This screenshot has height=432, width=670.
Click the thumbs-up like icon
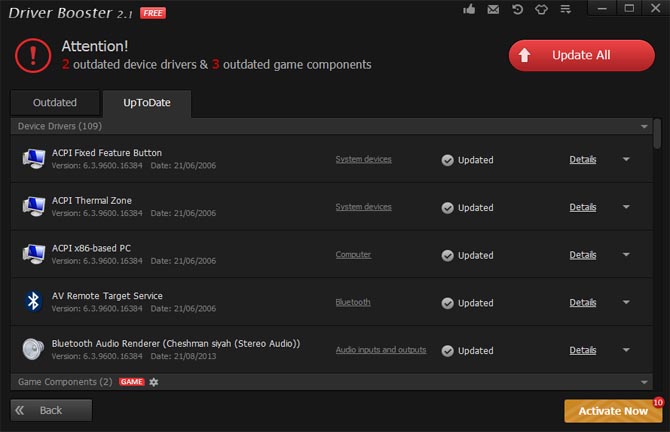pos(469,9)
